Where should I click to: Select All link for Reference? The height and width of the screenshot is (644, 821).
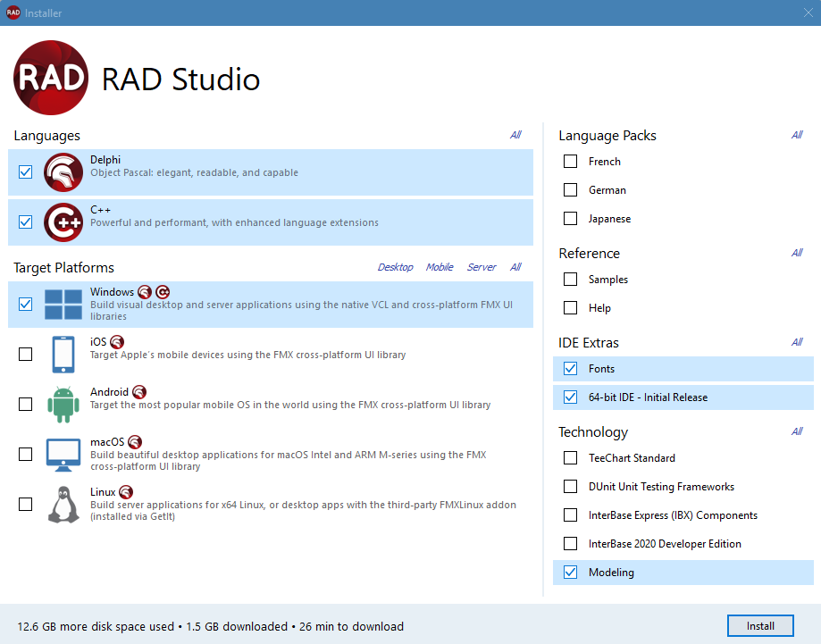click(797, 253)
